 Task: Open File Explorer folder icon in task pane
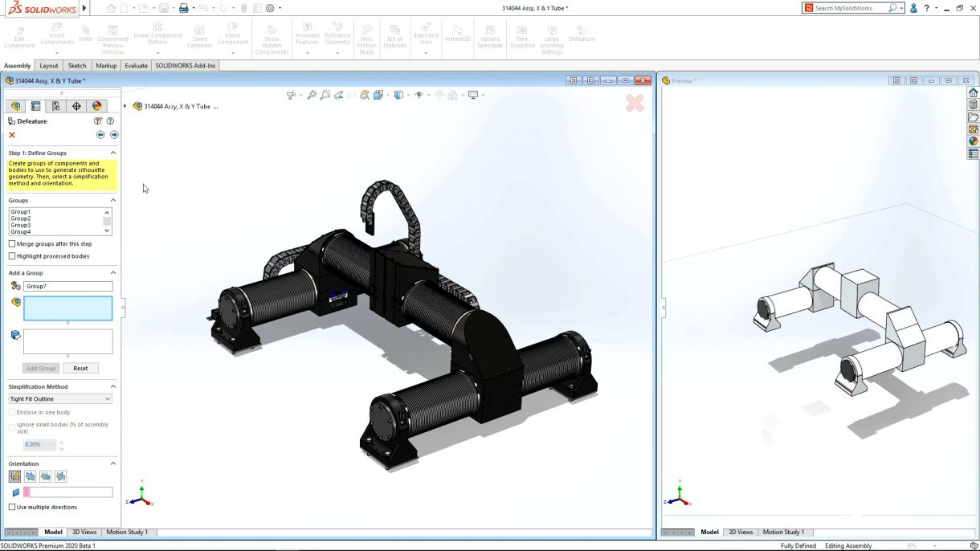coord(973,117)
